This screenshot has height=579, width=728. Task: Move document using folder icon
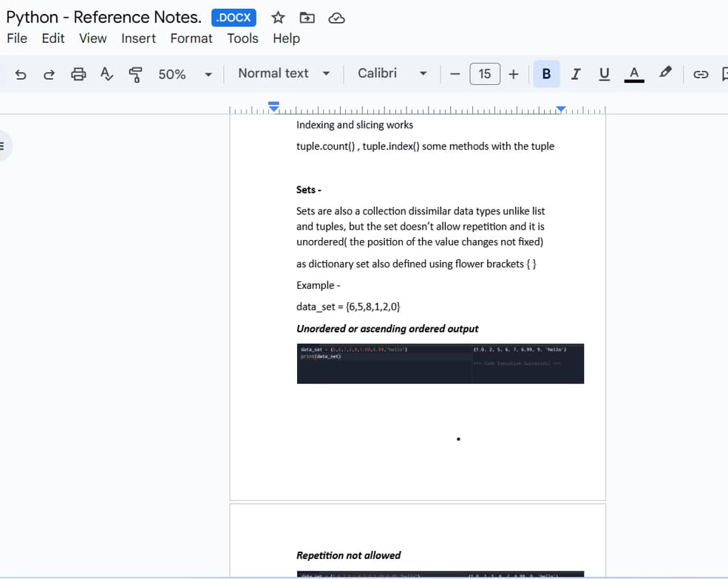coord(307,18)
